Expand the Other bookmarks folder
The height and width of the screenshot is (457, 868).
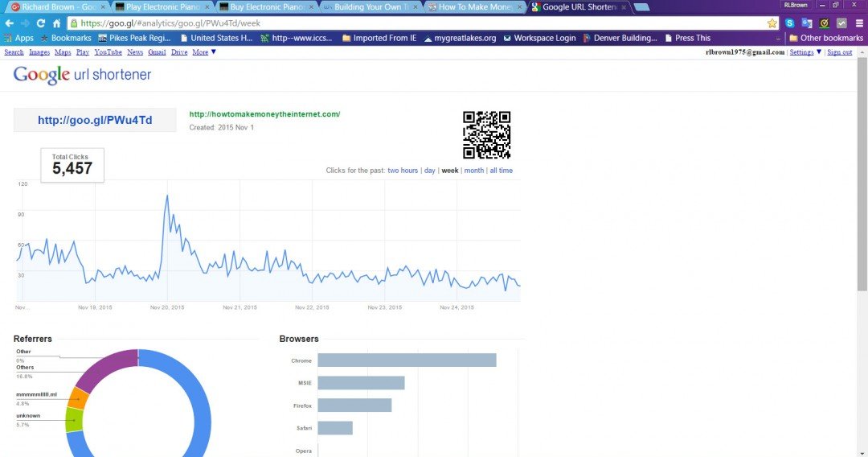[x=826, y=39]
